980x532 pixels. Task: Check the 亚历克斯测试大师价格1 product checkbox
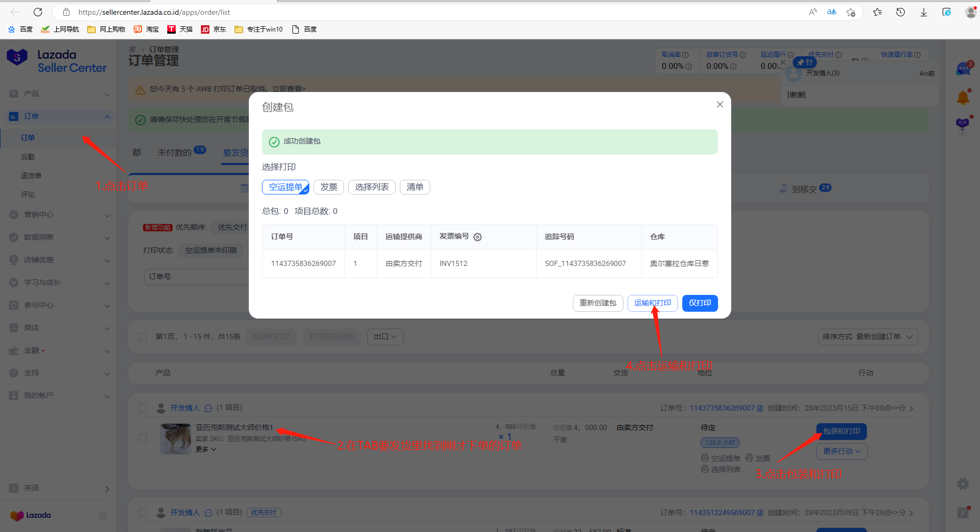coord(143,438)
